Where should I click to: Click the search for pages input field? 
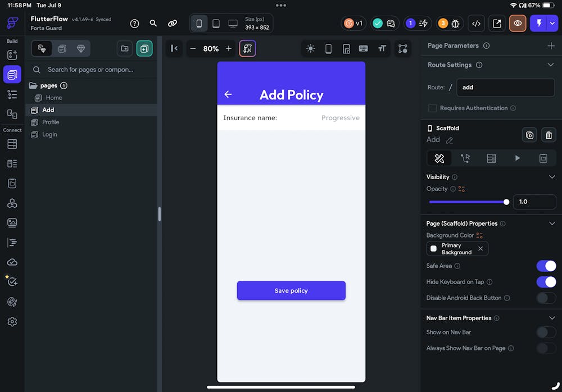(x=93, y=70)
